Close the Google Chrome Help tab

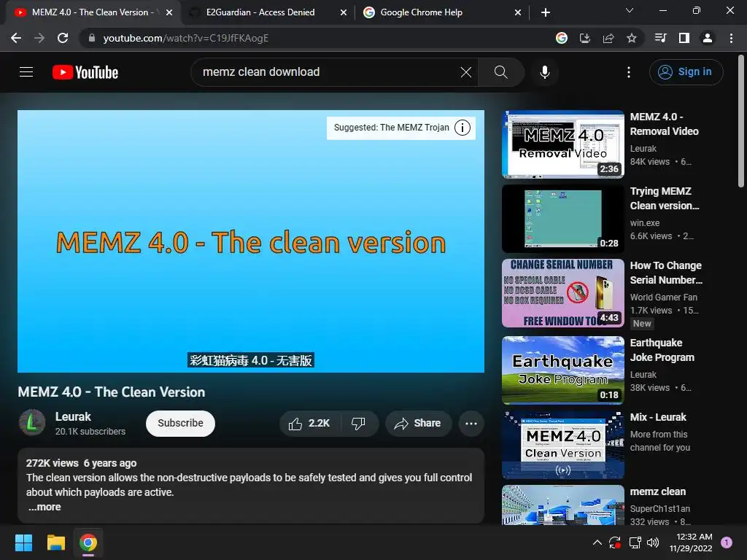point(518,12)
